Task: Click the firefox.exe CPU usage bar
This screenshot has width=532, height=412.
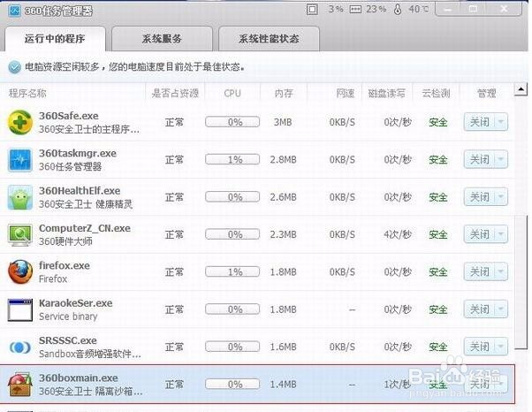Action: [232, 271]
